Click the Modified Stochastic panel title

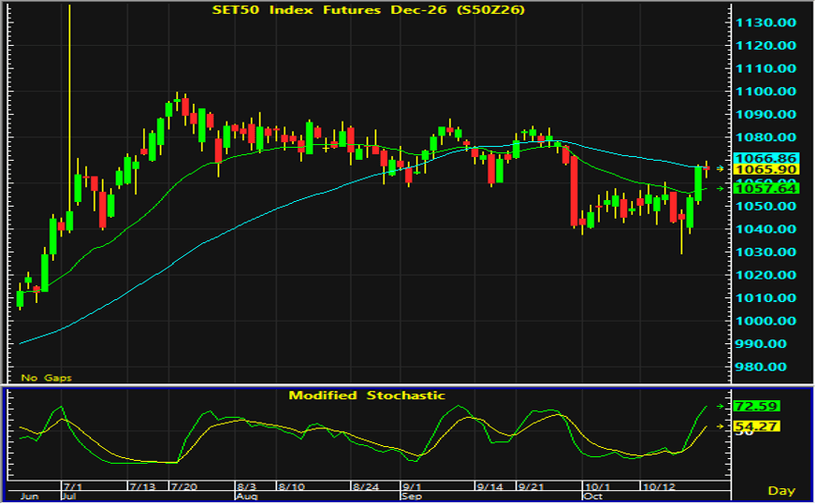click(x=367, y=396)
